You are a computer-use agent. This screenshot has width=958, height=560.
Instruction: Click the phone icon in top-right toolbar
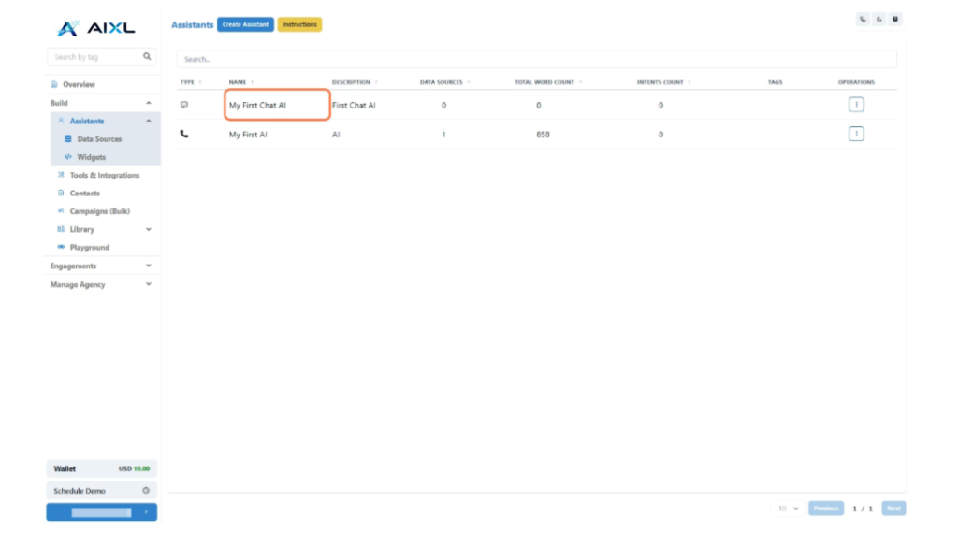point(863,19)
